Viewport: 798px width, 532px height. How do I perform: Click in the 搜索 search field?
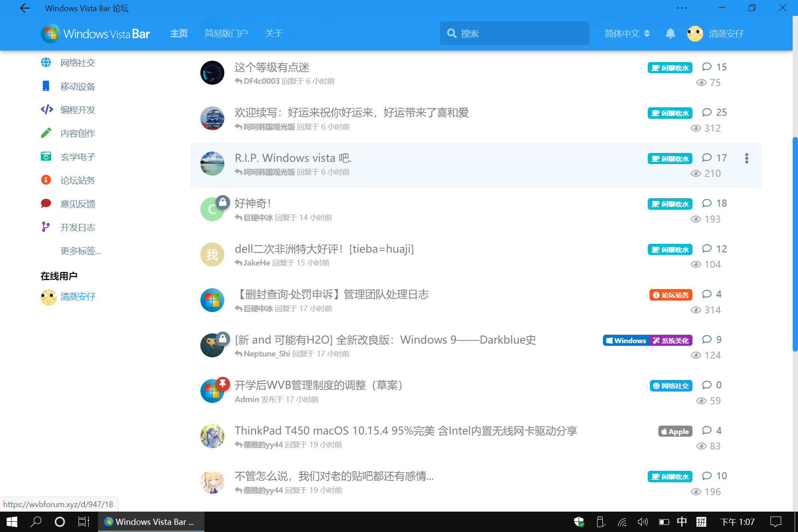[515, 33]
